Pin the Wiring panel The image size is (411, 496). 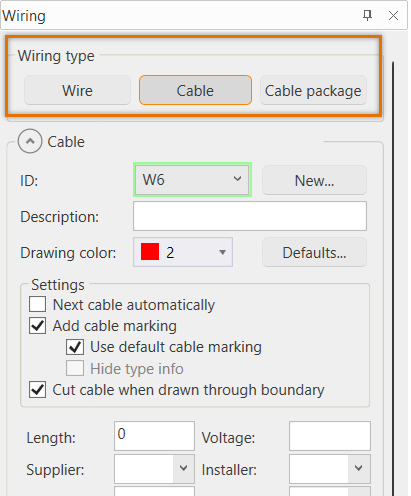367,15
